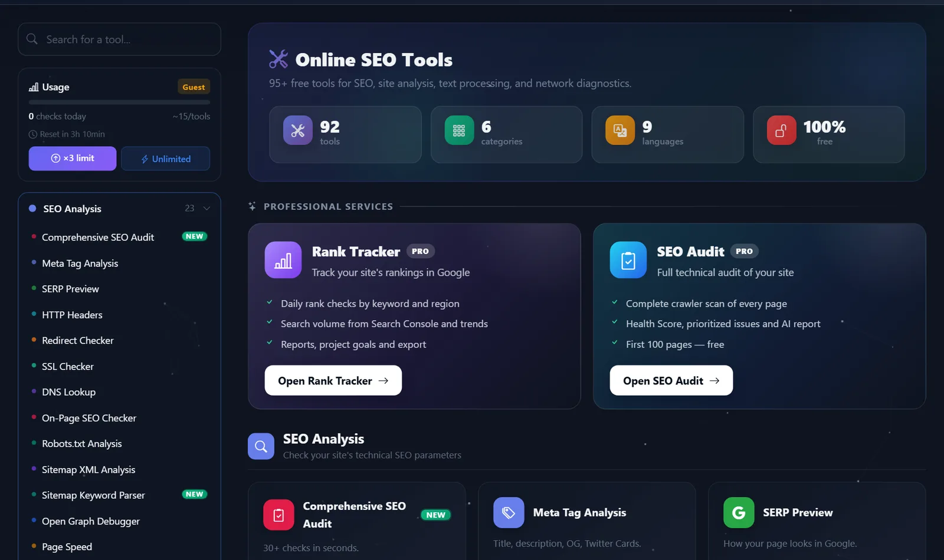Viewport: 944px width, 560px height.
Task: Click the PRO badge next to SEO Audit
Action: tap(744, 251)
